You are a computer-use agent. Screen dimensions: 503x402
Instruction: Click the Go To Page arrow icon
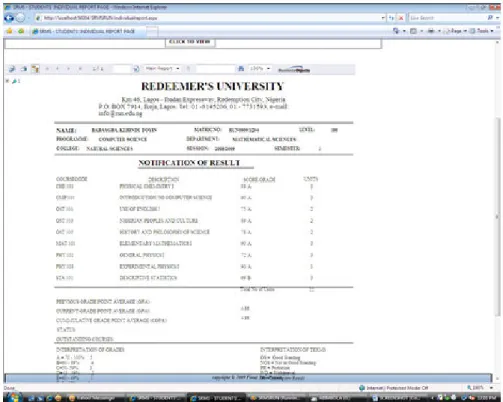[x=136, y=69]
